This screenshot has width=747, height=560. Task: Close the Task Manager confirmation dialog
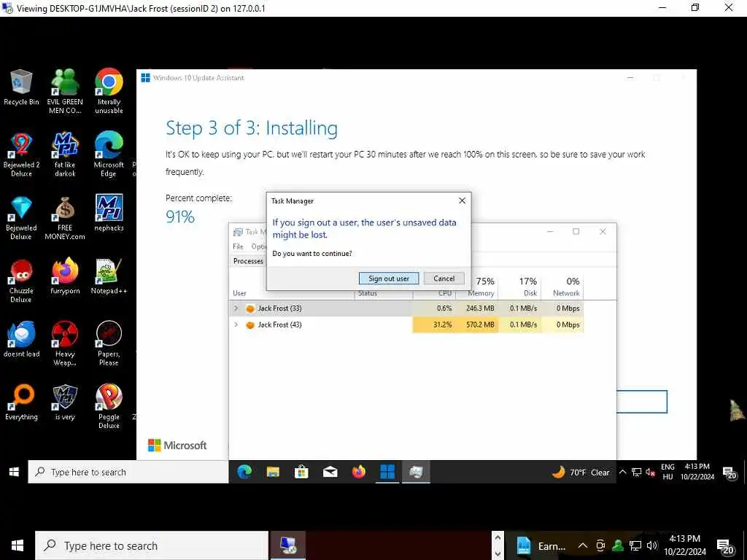tap(462, 201)
